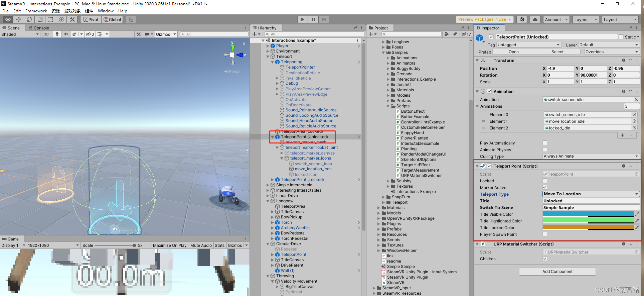Viewport: 644px width, 296px height.
Task: Click Title Visible Color swatch
Action: click(588, 214)
